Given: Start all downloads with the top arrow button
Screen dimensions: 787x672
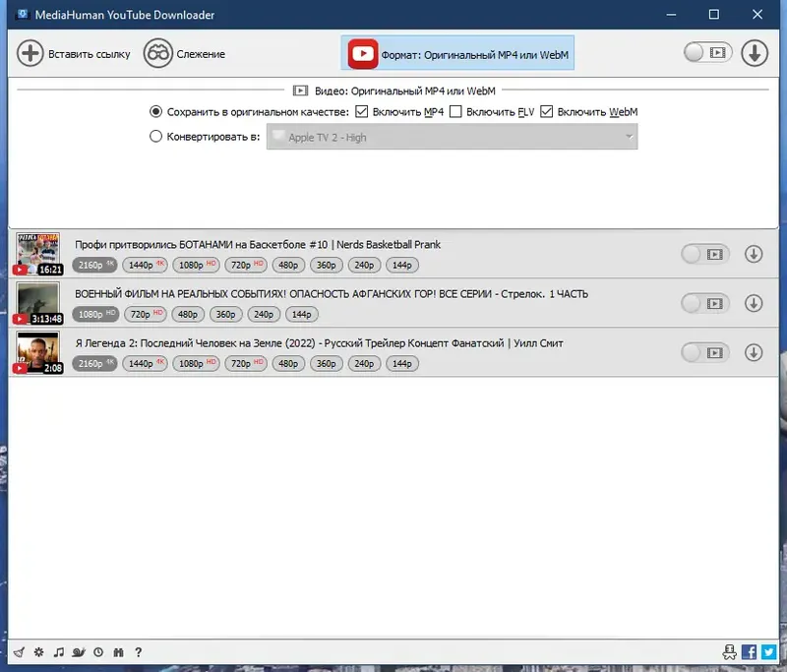Looking at the screenshot, I should click(x=754, y=53).
